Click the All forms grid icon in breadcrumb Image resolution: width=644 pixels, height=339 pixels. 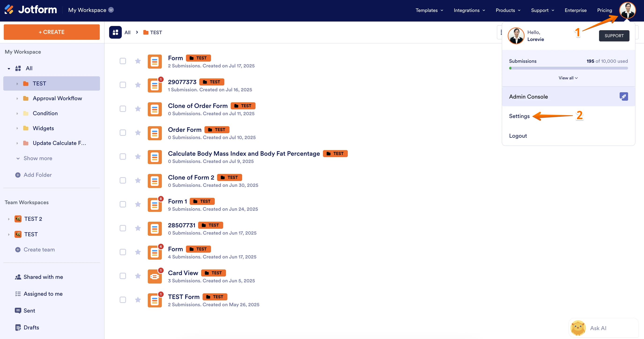115,33
